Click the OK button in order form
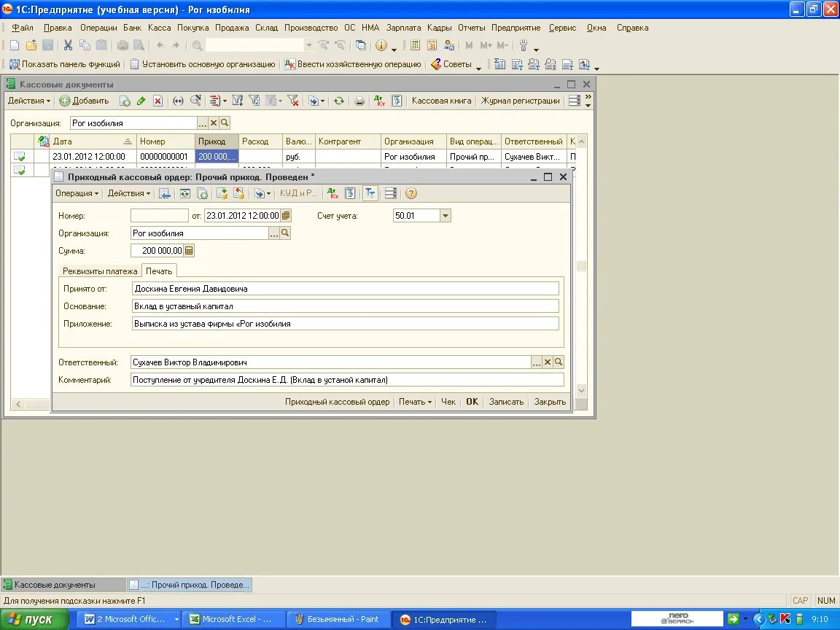 (472, 402)
